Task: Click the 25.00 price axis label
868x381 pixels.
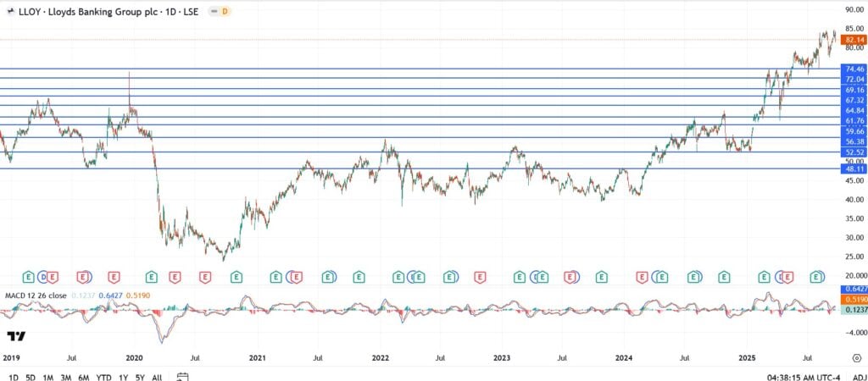Action: tap(855, 257)
